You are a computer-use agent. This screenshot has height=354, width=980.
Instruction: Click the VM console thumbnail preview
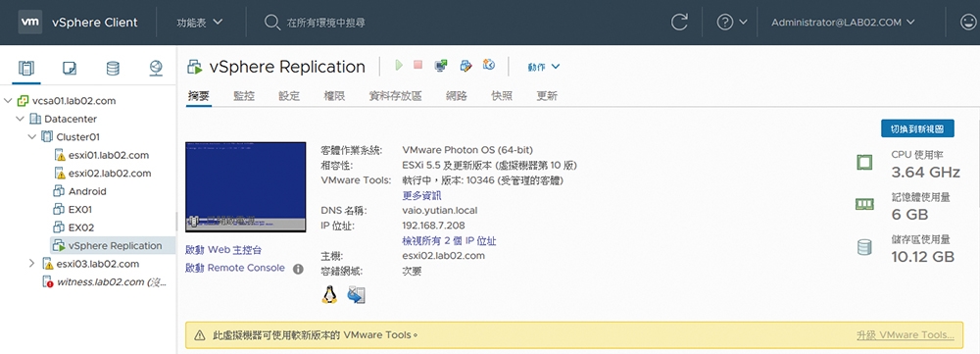[x=246, y=187]
